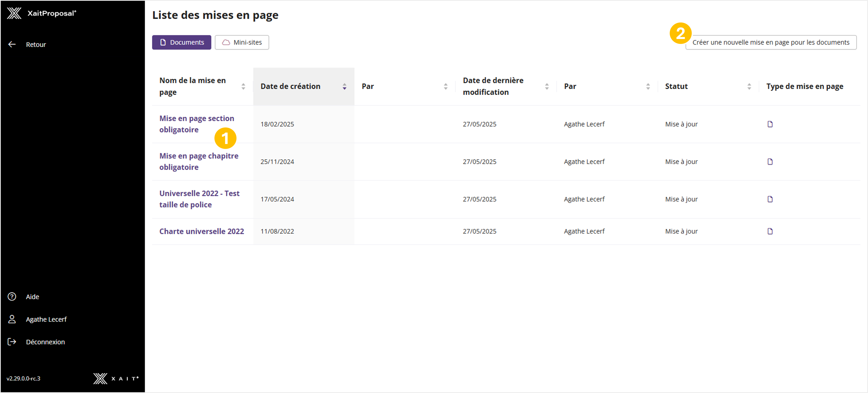This screenshot has width=868, height=393.
Task: Switch to the Documents tab
Action: click(182, 43)
